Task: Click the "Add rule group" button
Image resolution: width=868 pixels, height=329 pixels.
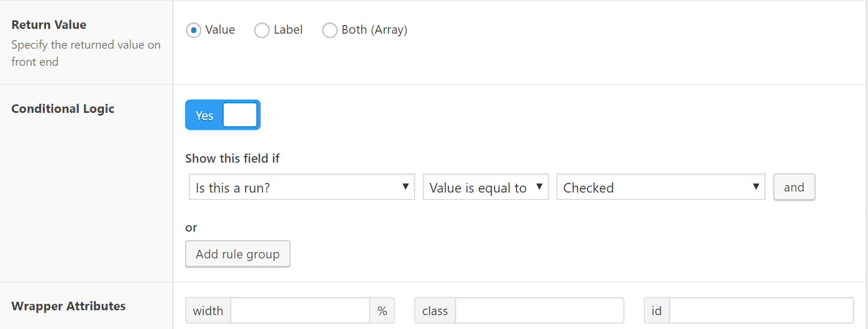Action: tap(238, 254)
